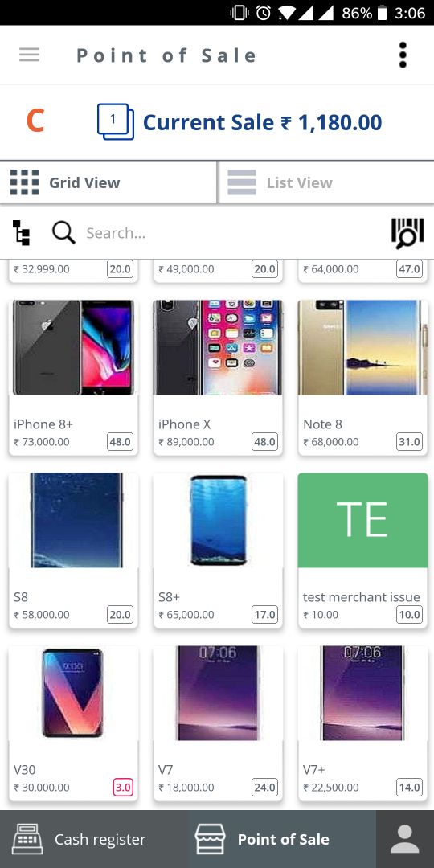Screen dimensions: 434x868
Task: View Current Sale ₹ 1,180.00 total
Action: [262, 122]
